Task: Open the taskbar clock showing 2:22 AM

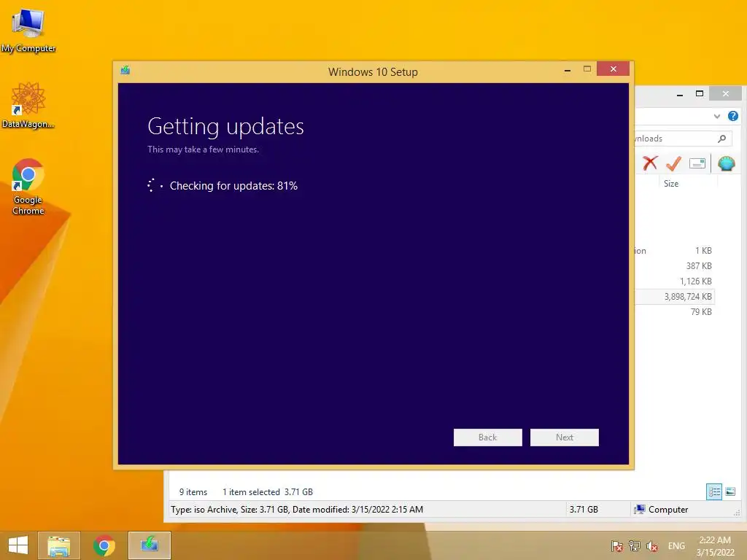Action: coord(715,546)
